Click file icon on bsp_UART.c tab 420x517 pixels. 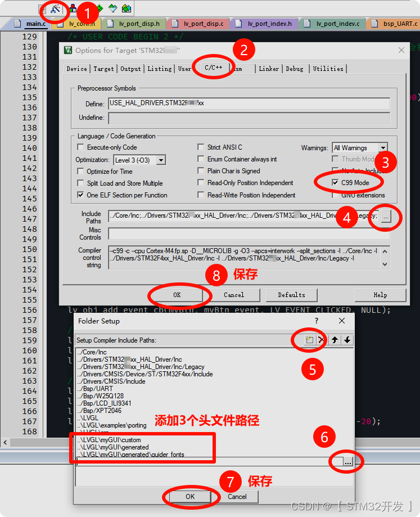[374, 24]
